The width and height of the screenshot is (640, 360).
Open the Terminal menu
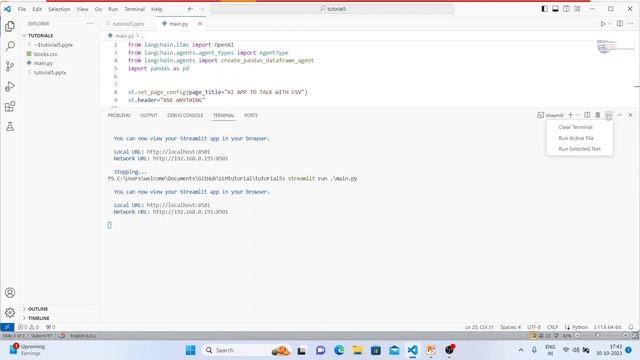click(x=135, y=9)
